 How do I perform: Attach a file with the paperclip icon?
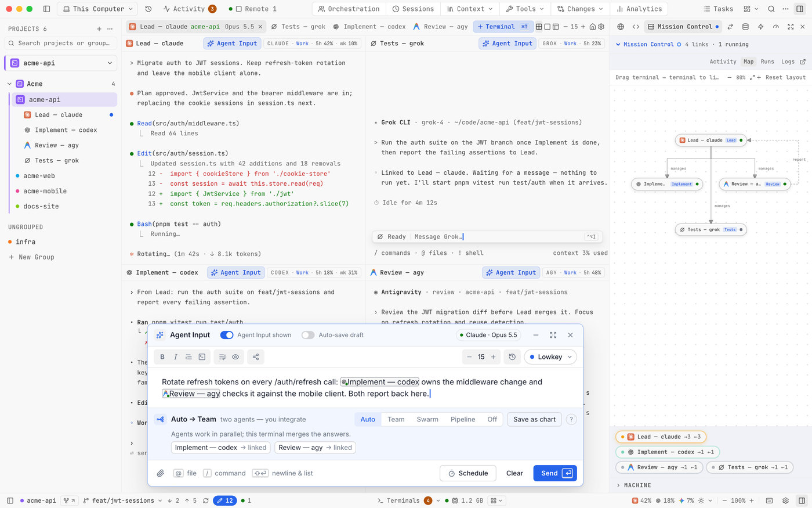(x=161, y=473)
